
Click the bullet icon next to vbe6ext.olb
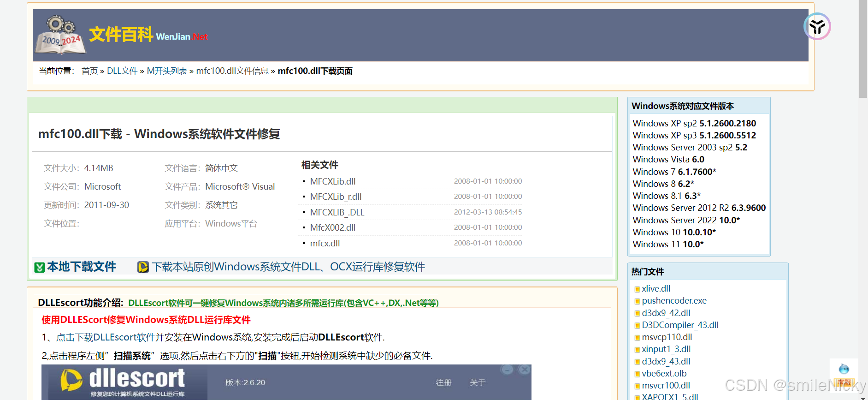click(637, 374)
